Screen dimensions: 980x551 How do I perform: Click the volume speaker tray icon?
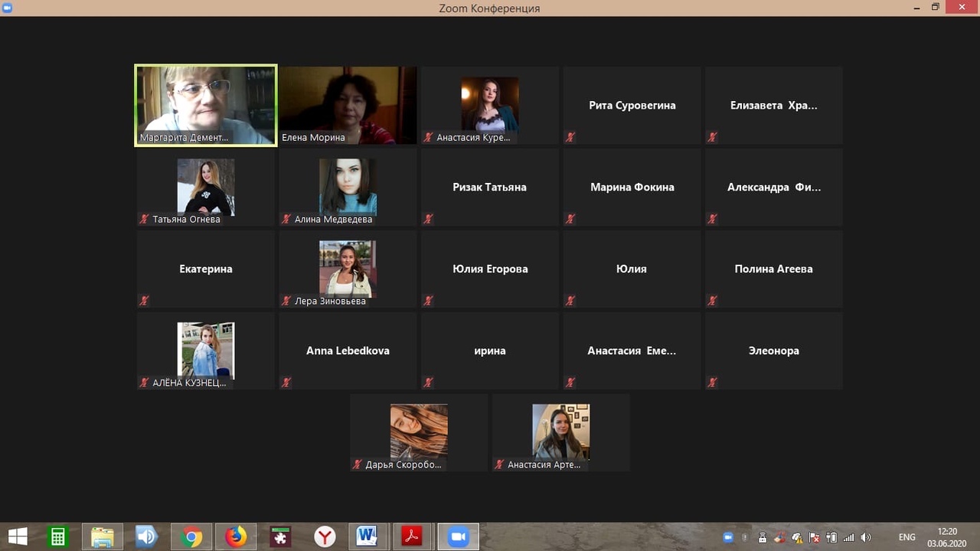pyautogui.click(x=866, y=537)
